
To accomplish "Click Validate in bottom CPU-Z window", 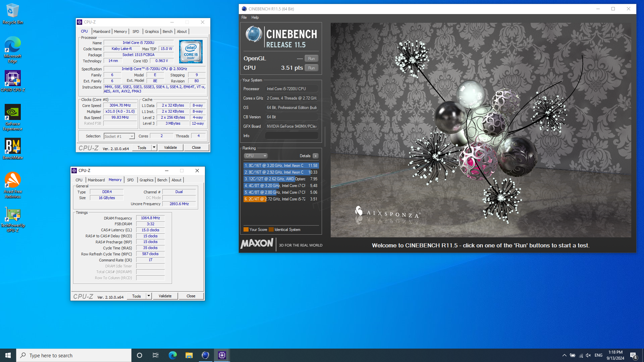I will click(165, 296).
